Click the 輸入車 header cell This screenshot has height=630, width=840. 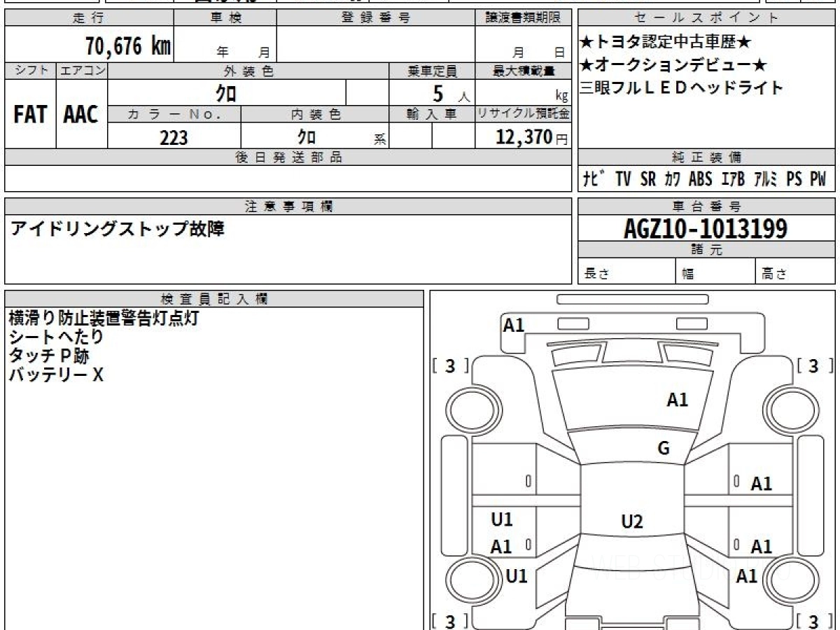tap(432, 113)
